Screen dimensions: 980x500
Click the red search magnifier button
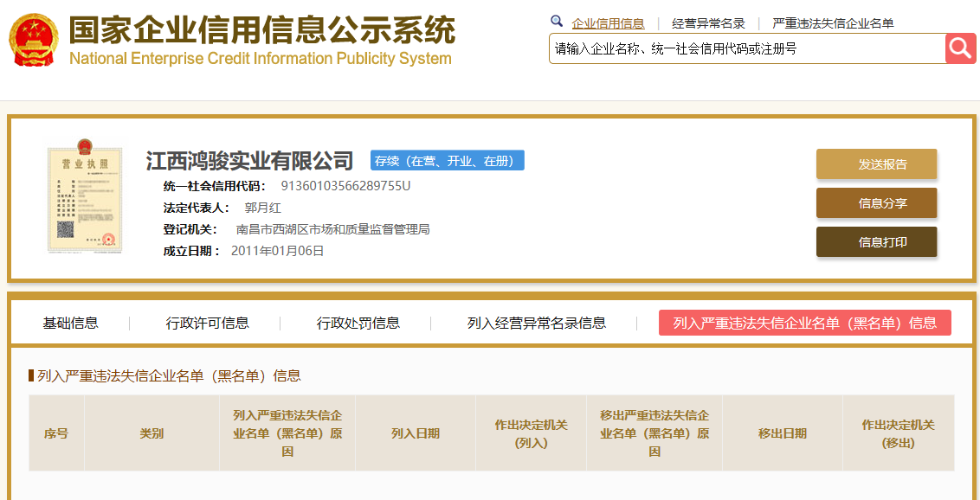[x=960, y=48]
